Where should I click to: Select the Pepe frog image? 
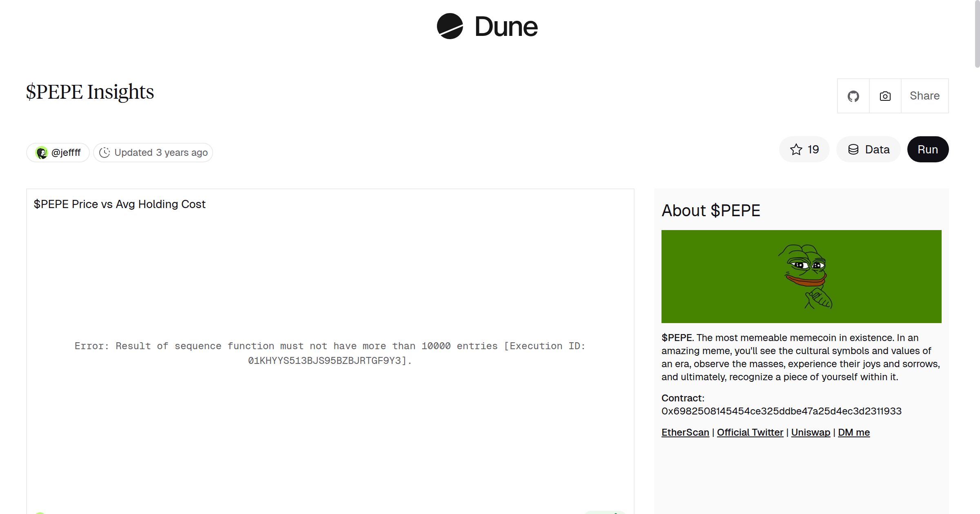click(801, 276)
